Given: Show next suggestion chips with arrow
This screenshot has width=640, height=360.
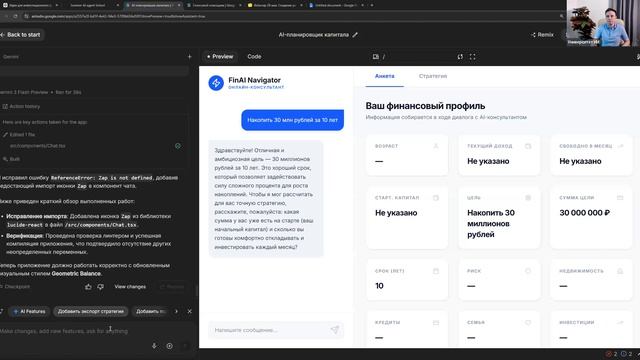Looking at the screenshot, I should click(x=176, y=311).
